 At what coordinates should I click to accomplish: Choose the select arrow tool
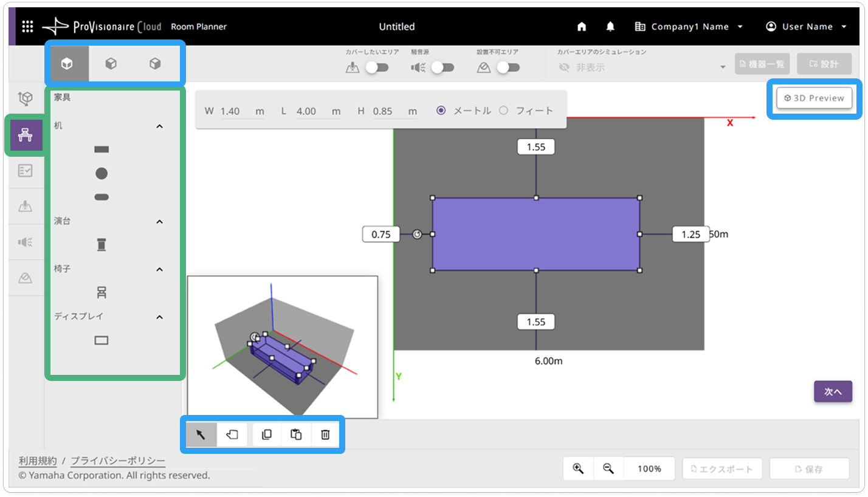point(201,434)
